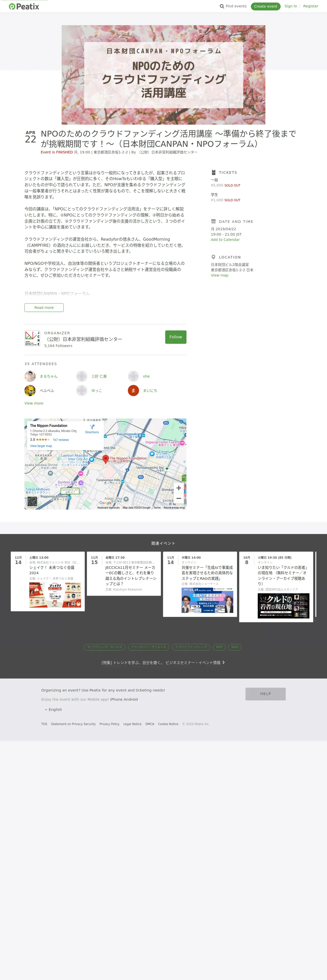
Task: Click シェイク event thumbnail image
Action: tap(55, 595)
